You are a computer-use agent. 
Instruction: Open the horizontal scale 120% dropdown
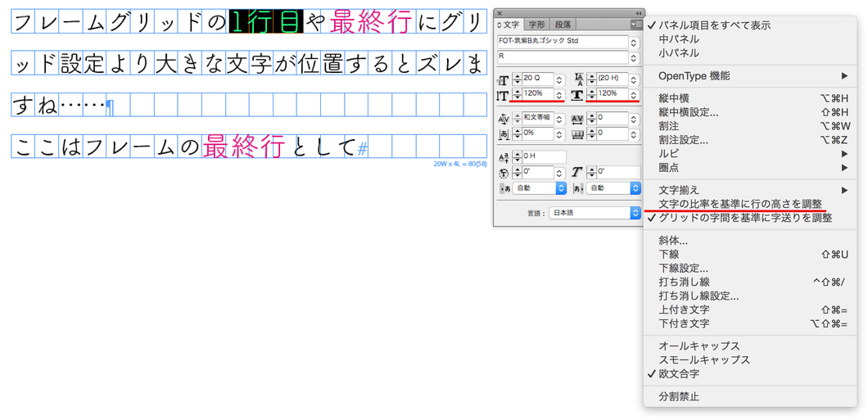pos(634,95)
